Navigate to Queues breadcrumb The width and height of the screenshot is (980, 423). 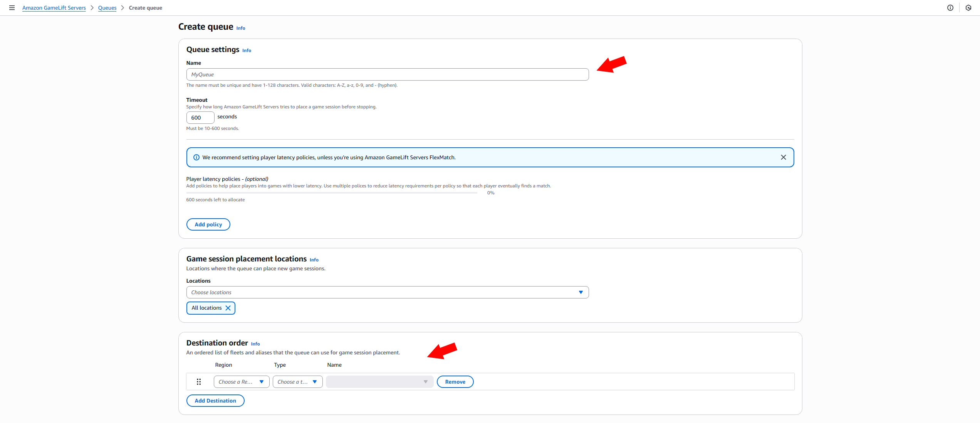[x=107, y=8]
